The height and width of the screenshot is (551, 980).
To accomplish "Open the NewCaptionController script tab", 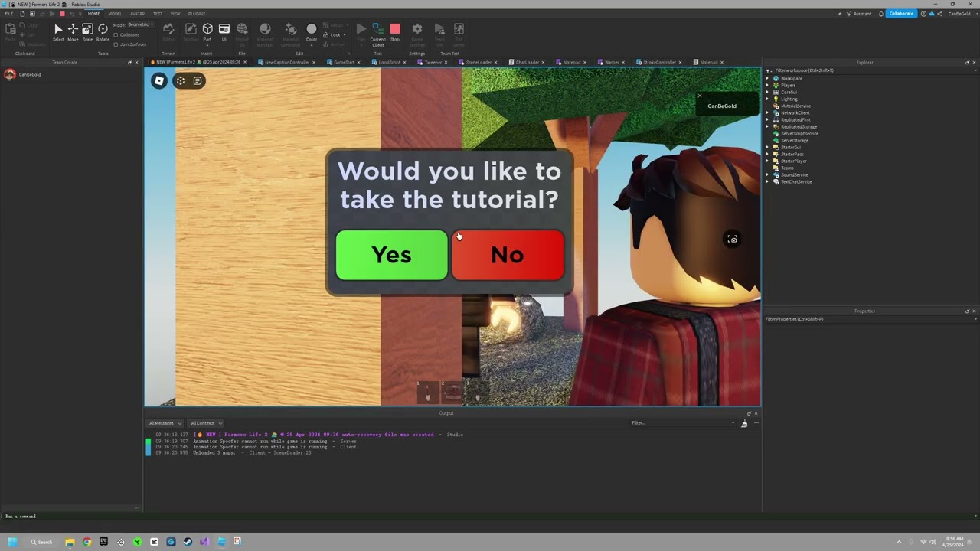I will pos(287,62).
